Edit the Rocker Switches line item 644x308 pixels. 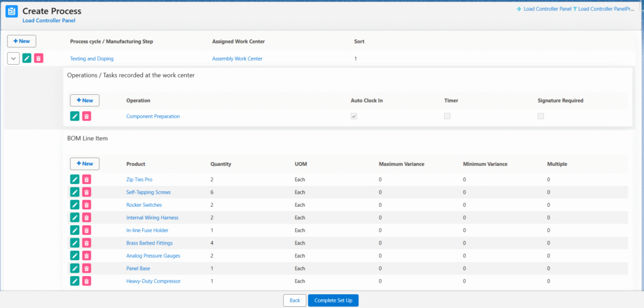75,205
